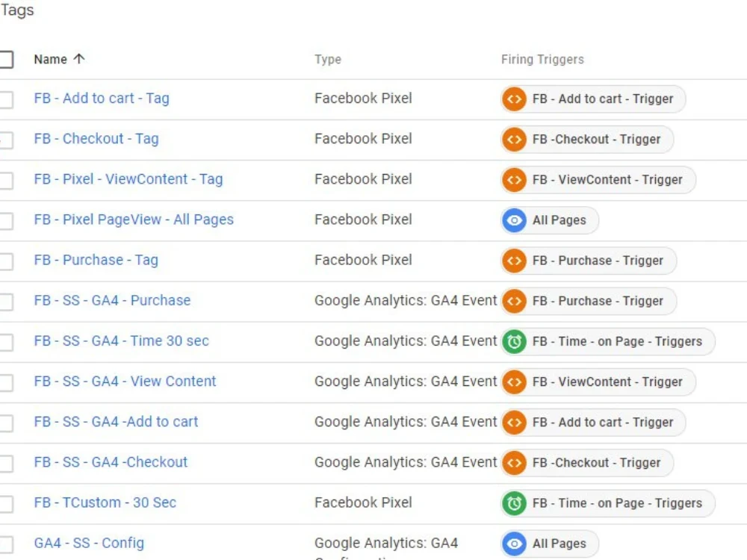Click the FB -Checkout - Trigger chip on FB - SS - GA4 -Checkout row
This screenshot has height=560, width=747.
(x=595, y=463)
